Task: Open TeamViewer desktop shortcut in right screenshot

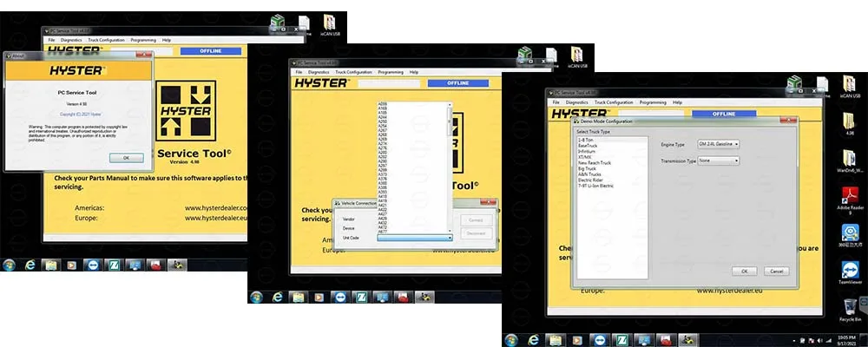Action: pyautogui.click(x=850, y=273)
